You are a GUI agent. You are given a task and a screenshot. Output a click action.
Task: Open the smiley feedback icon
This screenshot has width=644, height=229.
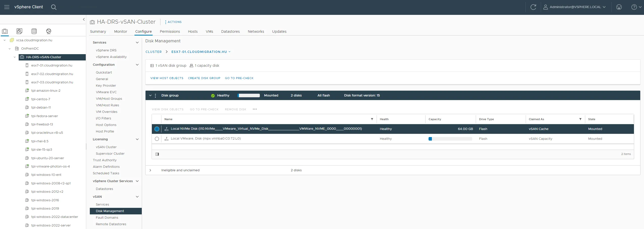[619, 7]
